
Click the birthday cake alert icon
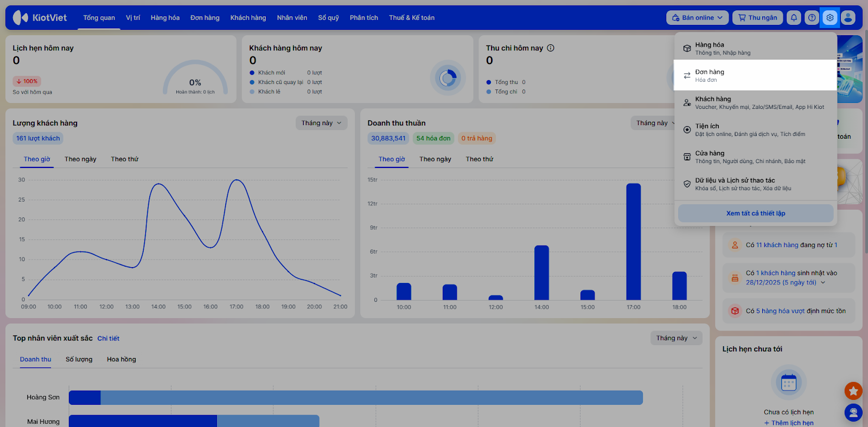pos(735,278)
